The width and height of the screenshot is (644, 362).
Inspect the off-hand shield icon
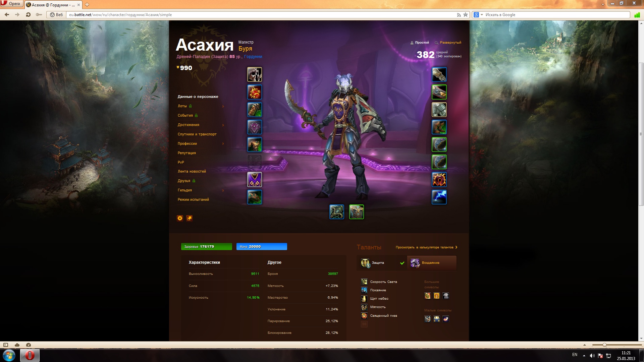coord(357,212)
